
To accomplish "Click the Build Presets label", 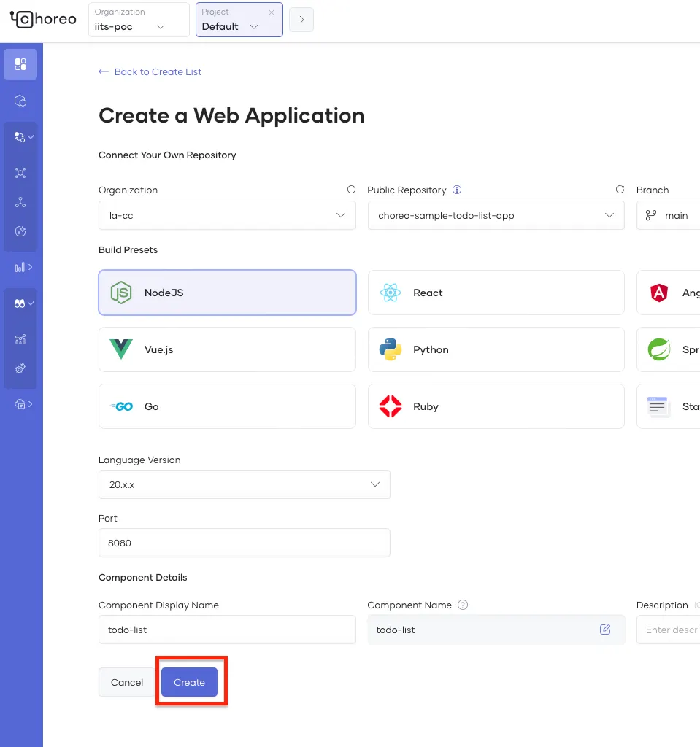I will [x=128, y=249].
